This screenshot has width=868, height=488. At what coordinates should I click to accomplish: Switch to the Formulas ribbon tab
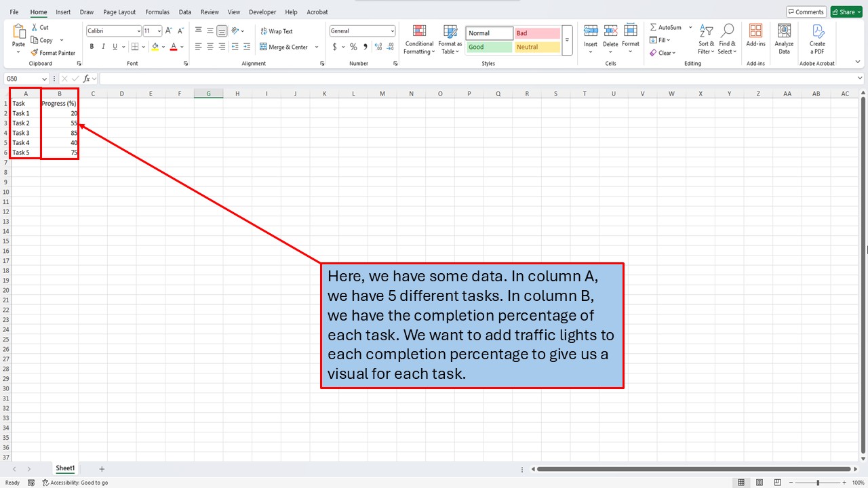pos(157,12)
